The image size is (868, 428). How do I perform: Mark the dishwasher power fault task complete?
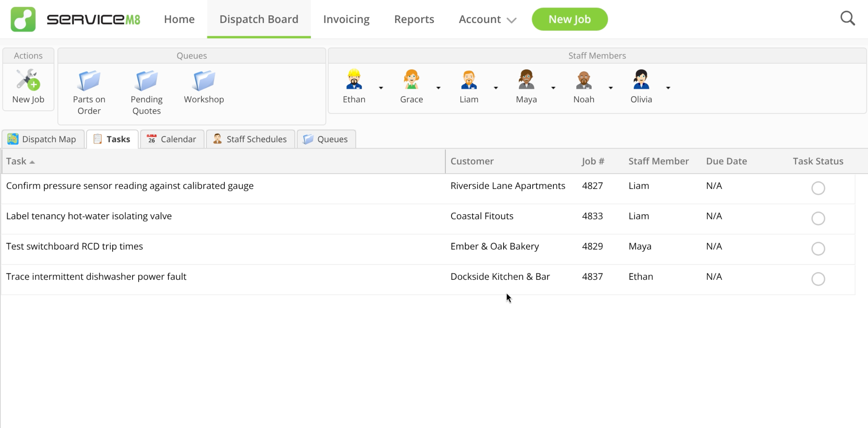818,279
